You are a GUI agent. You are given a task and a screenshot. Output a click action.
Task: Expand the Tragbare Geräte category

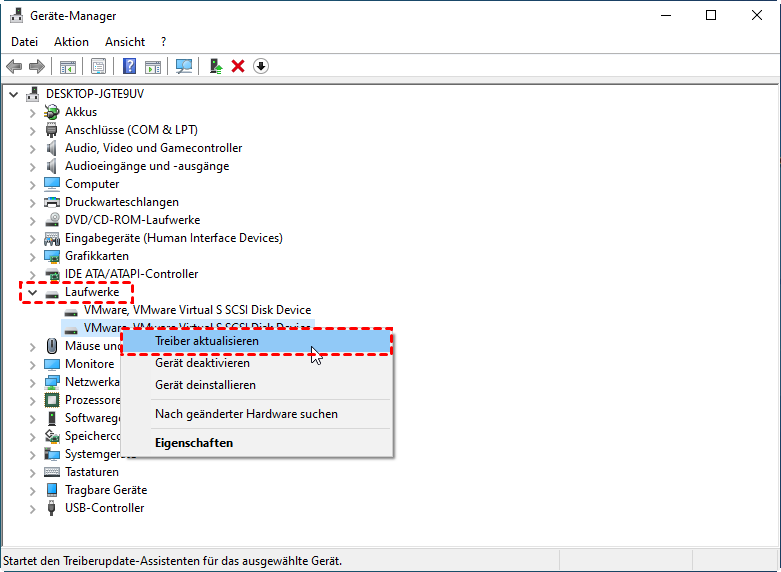click(32, 490)
